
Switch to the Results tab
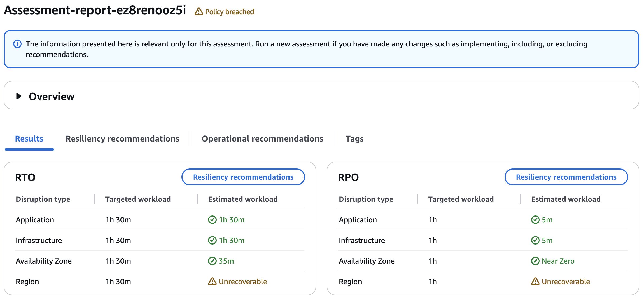tap(29, 138)
